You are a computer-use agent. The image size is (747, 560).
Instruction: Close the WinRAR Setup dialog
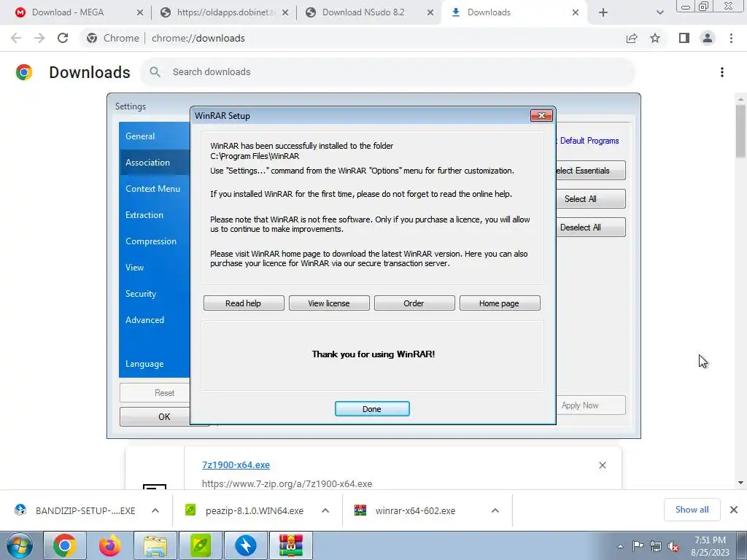point(541,115)
